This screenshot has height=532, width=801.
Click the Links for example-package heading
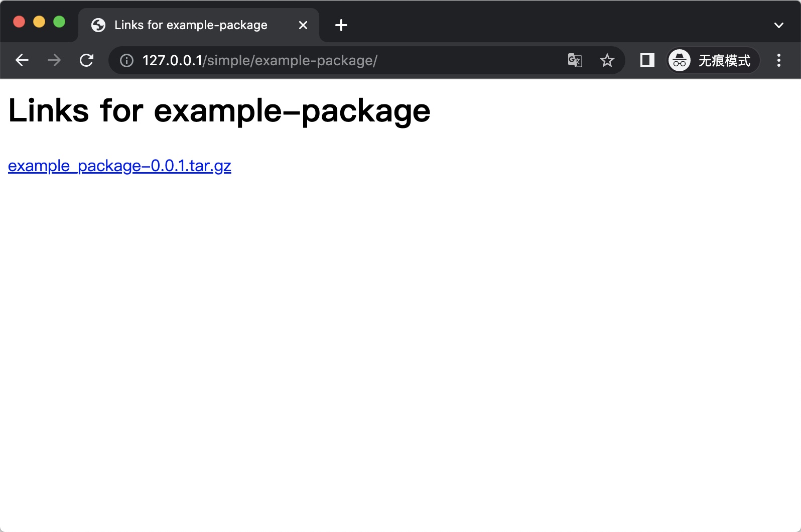pos(219,111)
